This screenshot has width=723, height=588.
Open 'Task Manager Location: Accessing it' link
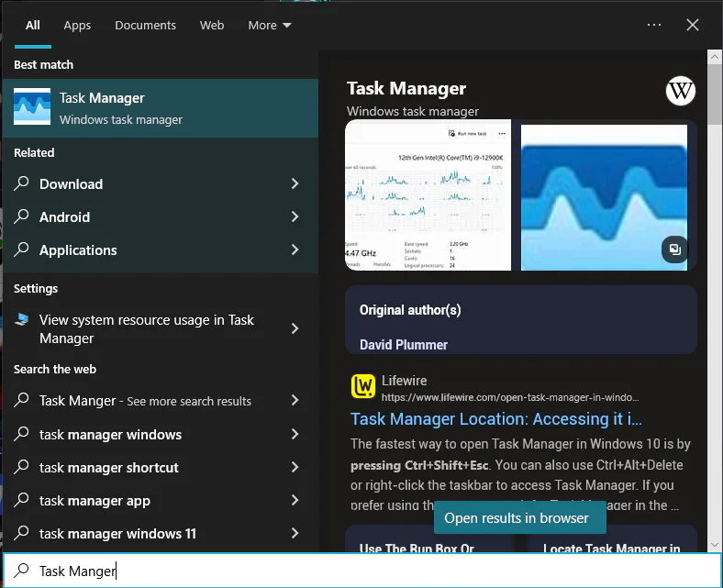pos(496,418)
